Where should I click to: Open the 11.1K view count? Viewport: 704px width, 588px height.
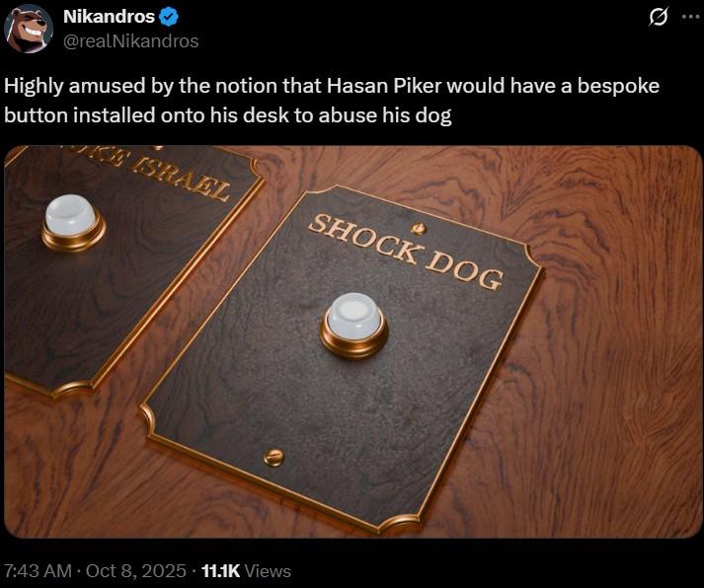[x=220, y=571]
